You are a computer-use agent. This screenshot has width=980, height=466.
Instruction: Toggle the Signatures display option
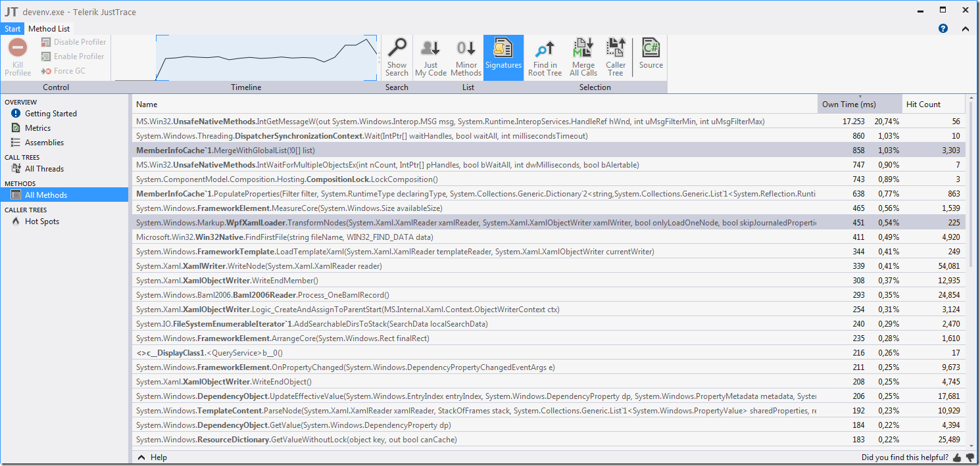(503, 58)
